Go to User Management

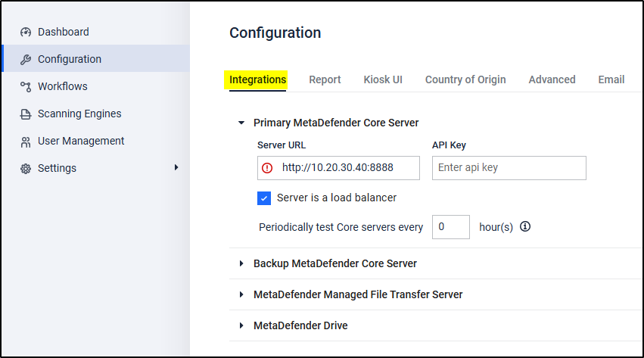pos(95,141)
